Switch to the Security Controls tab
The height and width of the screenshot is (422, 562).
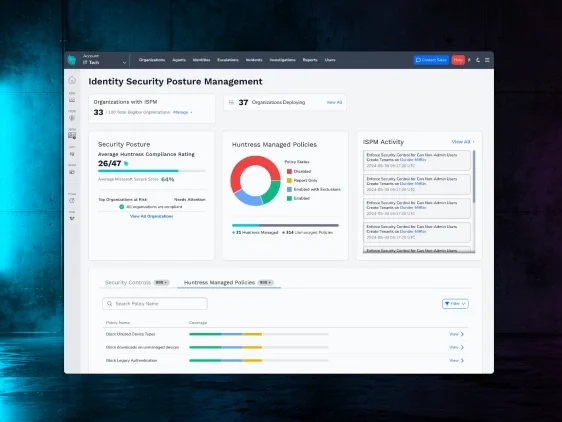point(137,283)
